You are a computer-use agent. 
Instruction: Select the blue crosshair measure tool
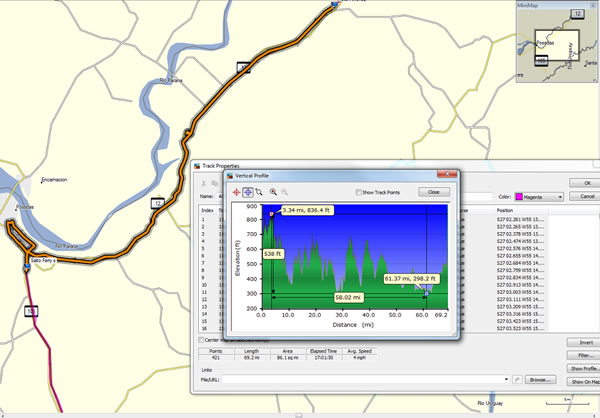click(248, 192)
